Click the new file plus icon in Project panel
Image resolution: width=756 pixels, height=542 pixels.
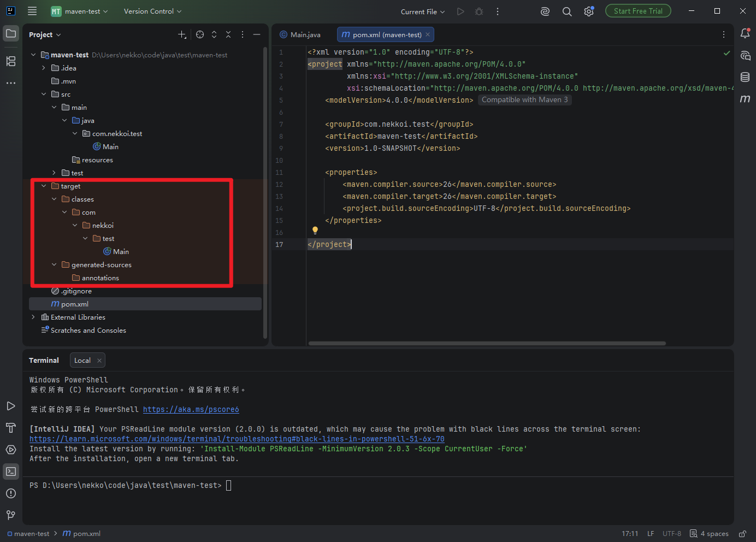pos(182,34)
